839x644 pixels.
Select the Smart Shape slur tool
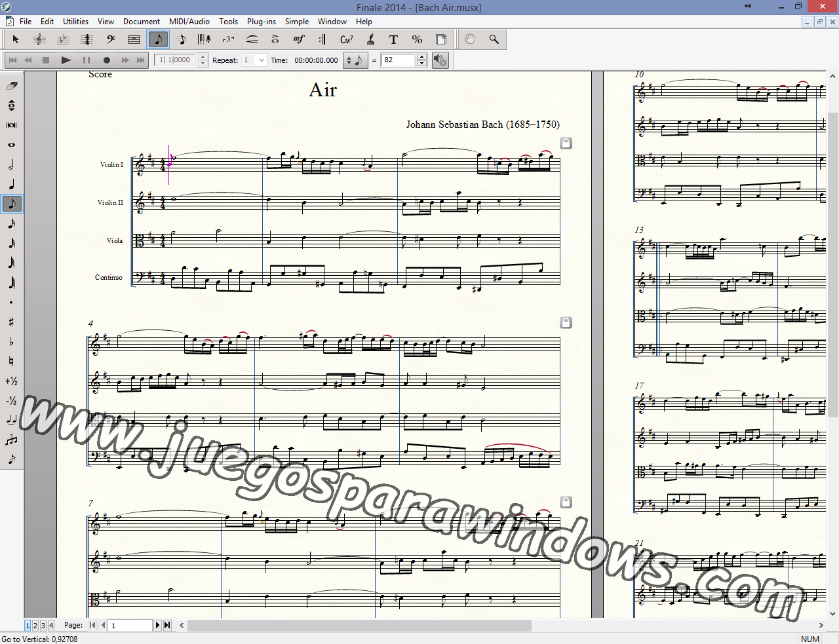[x=252, y=40]
